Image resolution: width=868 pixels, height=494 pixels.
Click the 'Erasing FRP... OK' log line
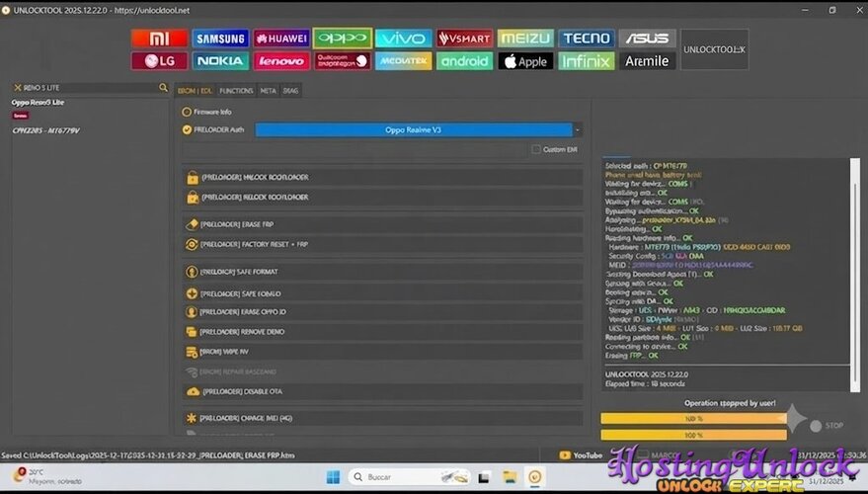pyautogui.click(x=631, y=356)
